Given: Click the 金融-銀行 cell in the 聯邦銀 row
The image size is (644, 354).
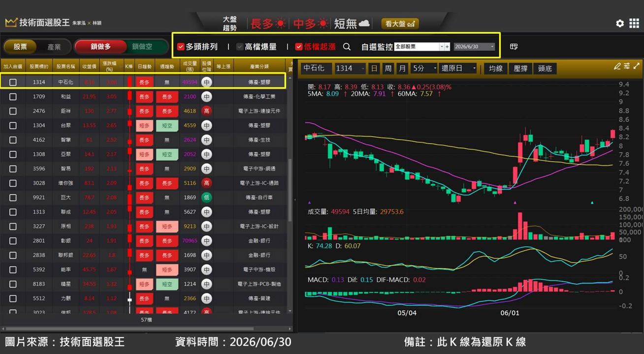Looking at the screenshot, I should 259,255.
